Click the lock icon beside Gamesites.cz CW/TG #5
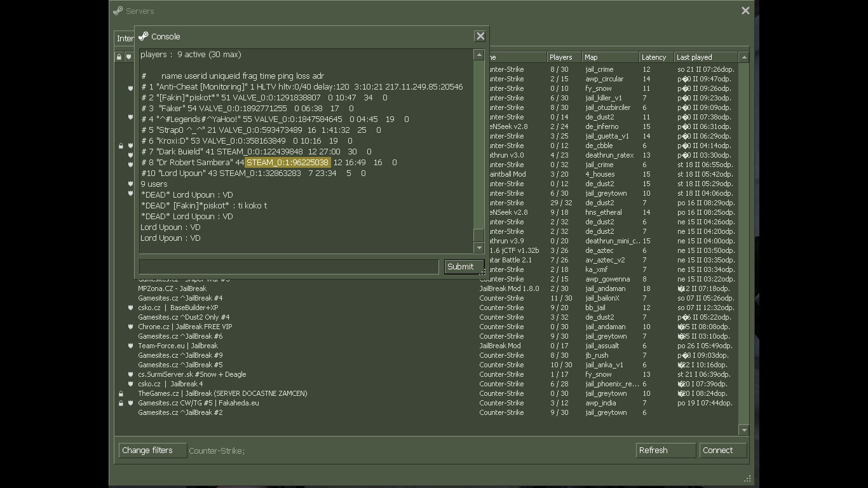Image resolution: width=868 pixels, height=488 pixels. (121, 403)
